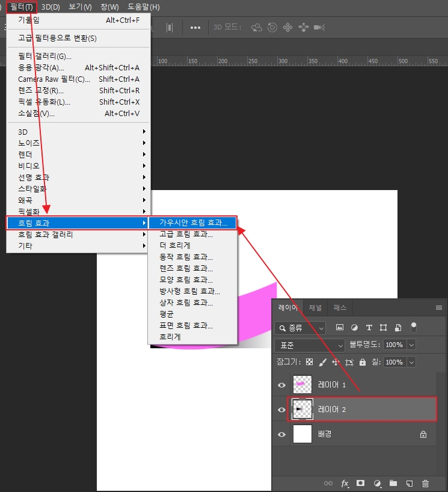
Task: Create a new layer
Action: pyautogui.click(x=410, y=483)
